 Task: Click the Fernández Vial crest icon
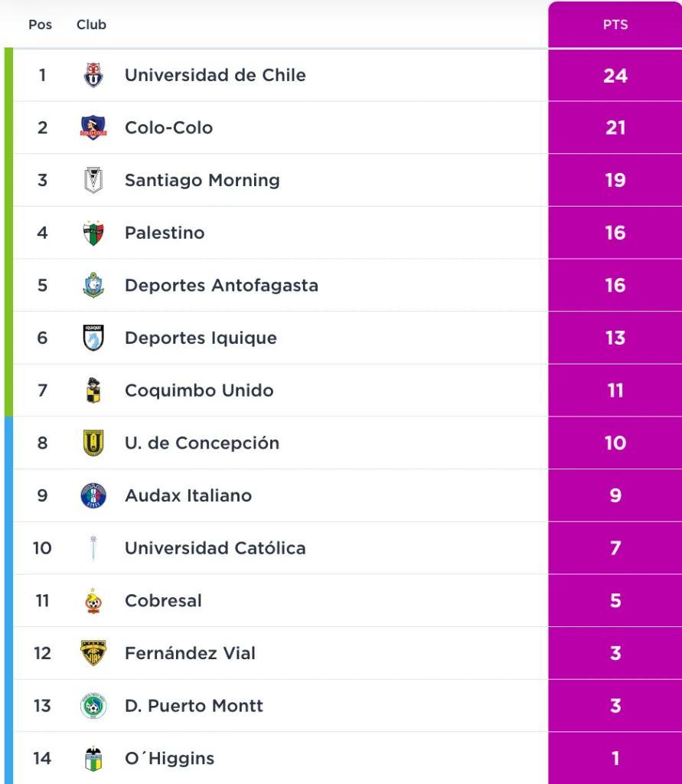tap(93, 653)
